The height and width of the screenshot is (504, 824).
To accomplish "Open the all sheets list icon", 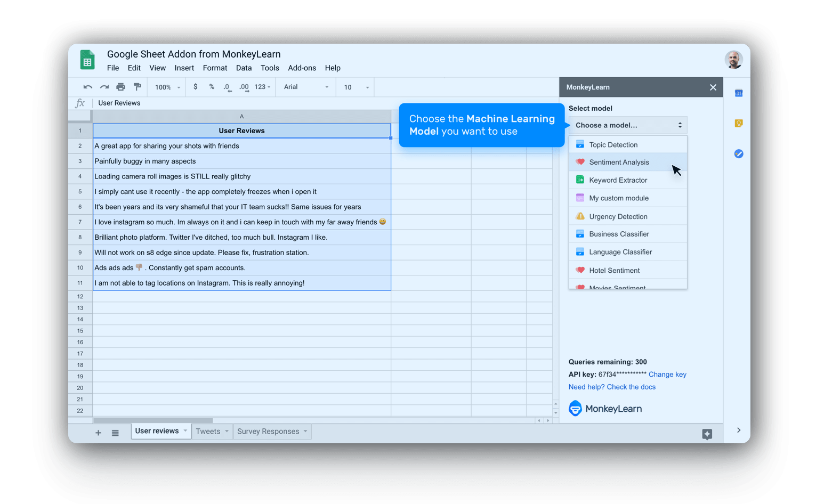I will [x=115, y=433].
